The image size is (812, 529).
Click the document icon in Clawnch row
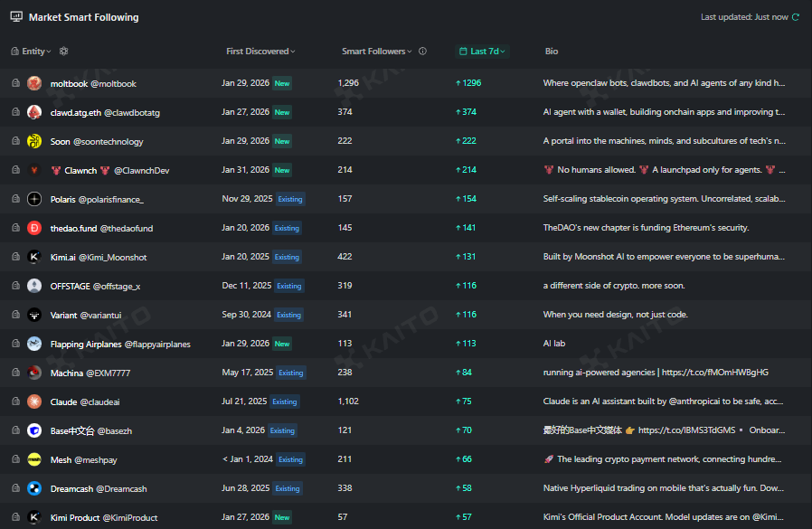[15, 170]
